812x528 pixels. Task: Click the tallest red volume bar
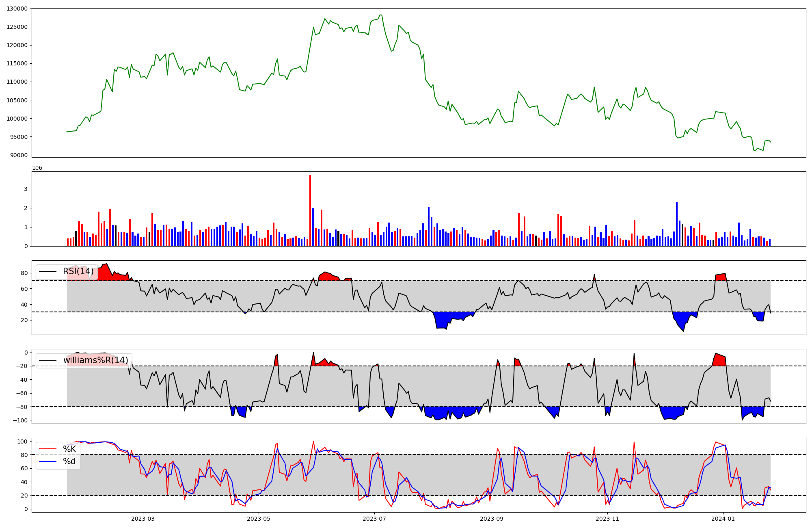pyautogui.click(x=310, y=210)
